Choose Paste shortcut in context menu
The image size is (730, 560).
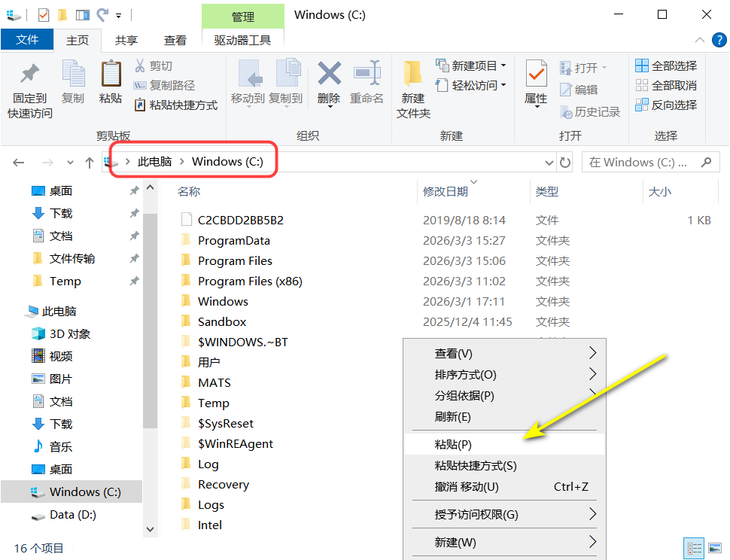tap(505, 465)
